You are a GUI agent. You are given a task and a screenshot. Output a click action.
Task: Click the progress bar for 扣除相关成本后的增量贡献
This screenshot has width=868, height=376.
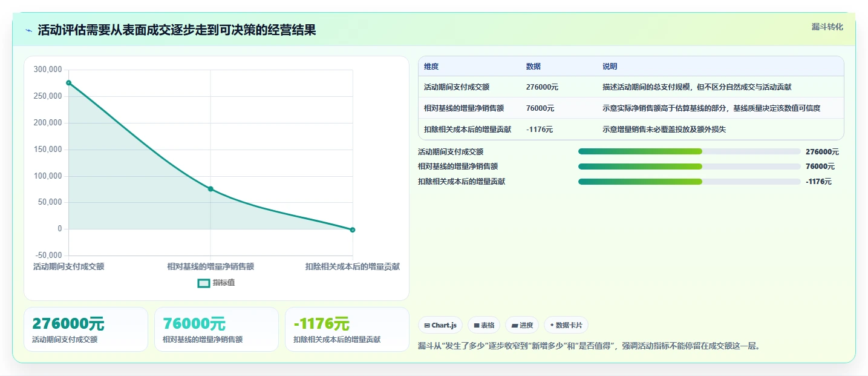(x=690, y=182)
